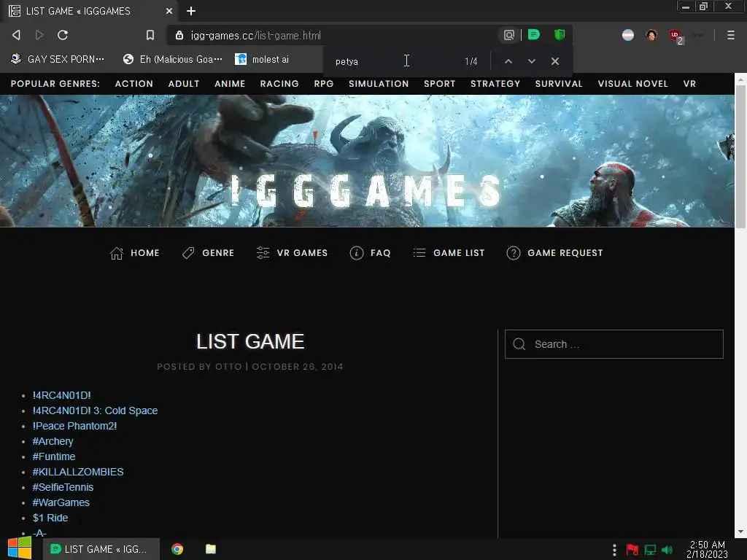Click the network tray icon
Screen dimensions: 747x560
[x=650, y=550]
